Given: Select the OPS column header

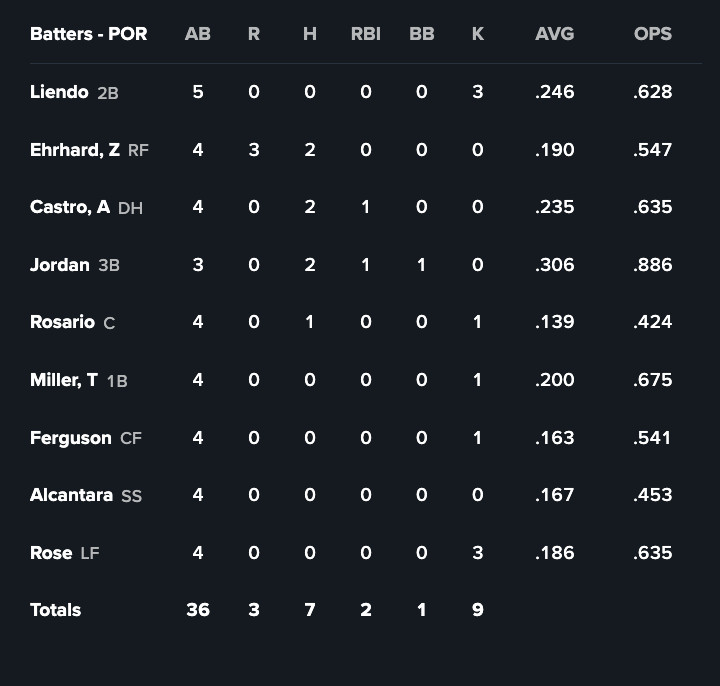Looking at the screenshot, I should click(652, 34).
